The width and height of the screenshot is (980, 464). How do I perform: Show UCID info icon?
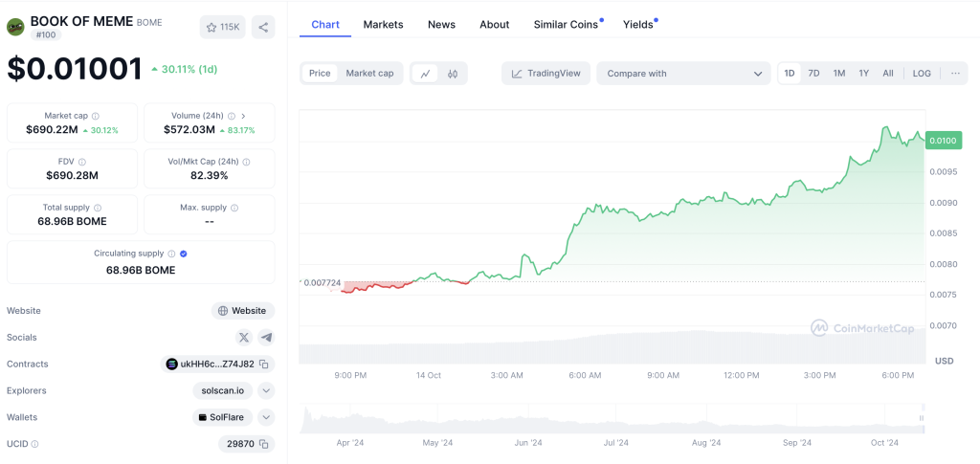tap(35, 444)
